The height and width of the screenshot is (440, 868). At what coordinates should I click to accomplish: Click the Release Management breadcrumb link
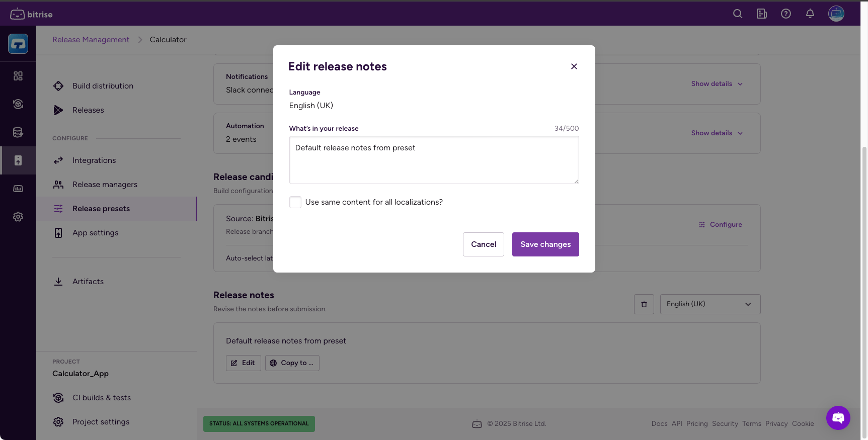(x=91, y=40)
